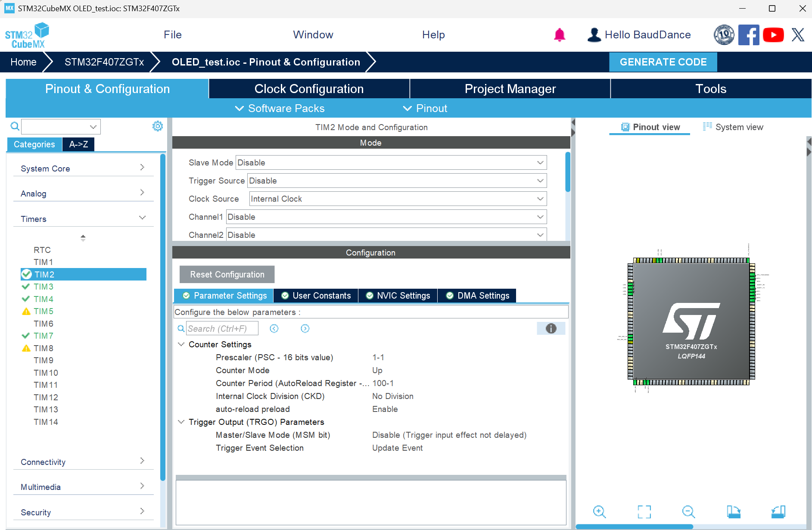Go to the Home breadcrumb
This screenshot has height=530, width=812.
click(x=23, y=62)
